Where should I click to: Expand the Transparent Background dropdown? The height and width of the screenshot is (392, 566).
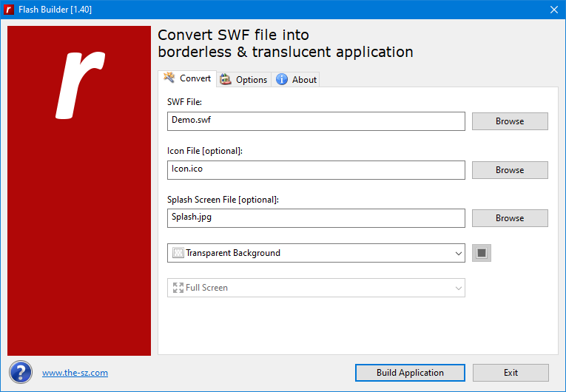point(316,253)
